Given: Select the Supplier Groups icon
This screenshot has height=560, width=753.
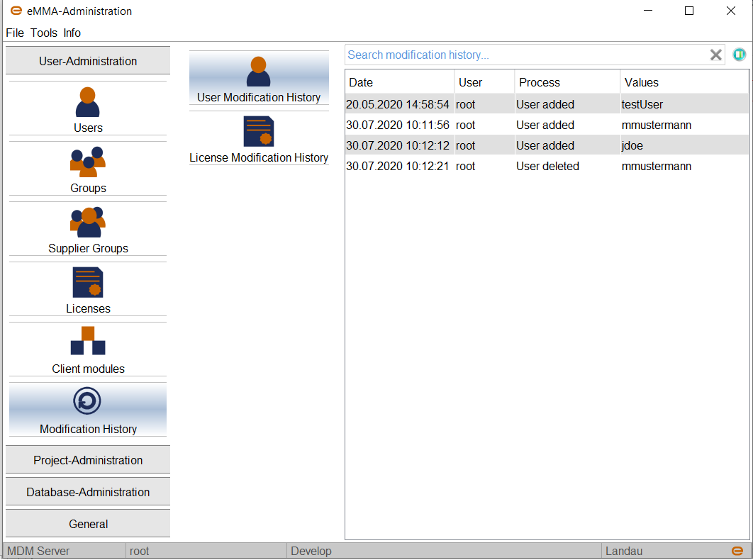Looking at the screenshot, I should [88, 228].
